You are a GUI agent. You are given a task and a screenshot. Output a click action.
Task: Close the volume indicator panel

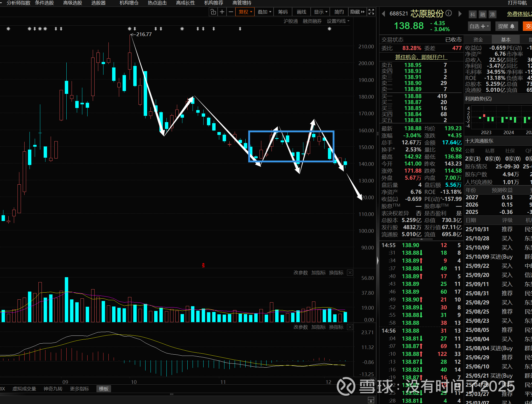coord(350,273)
